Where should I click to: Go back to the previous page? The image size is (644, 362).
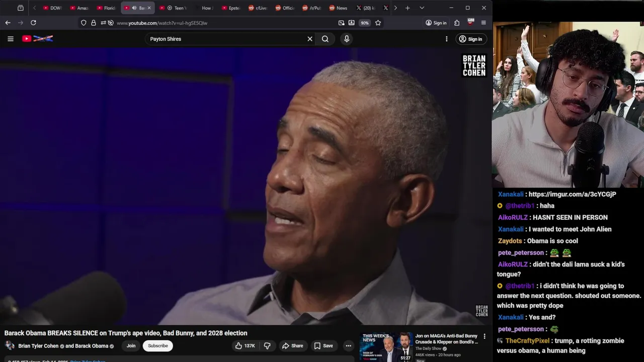(8, 23)
